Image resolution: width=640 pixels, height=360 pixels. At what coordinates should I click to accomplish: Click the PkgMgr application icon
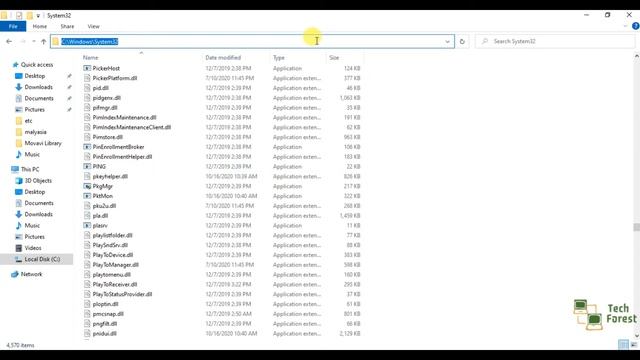[x=87, y=186]
